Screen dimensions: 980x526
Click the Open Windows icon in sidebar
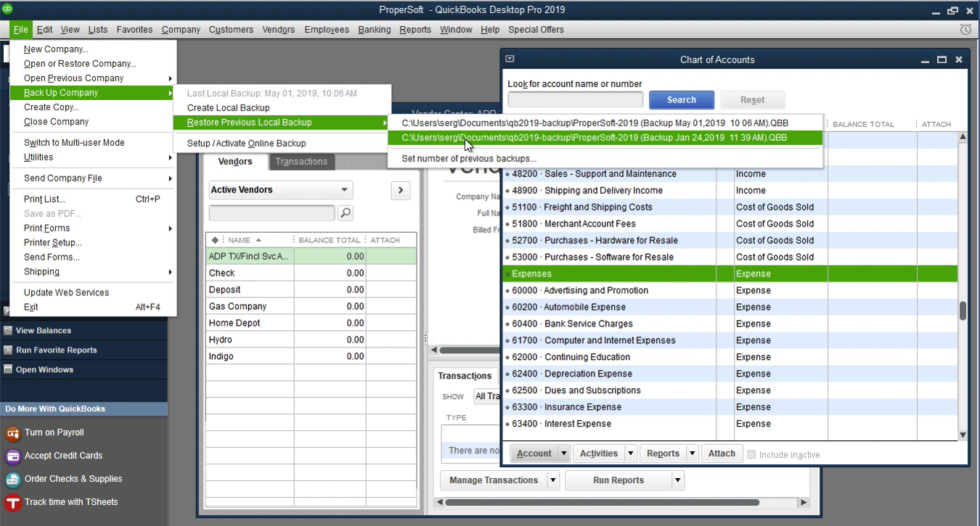coord(8,370)
